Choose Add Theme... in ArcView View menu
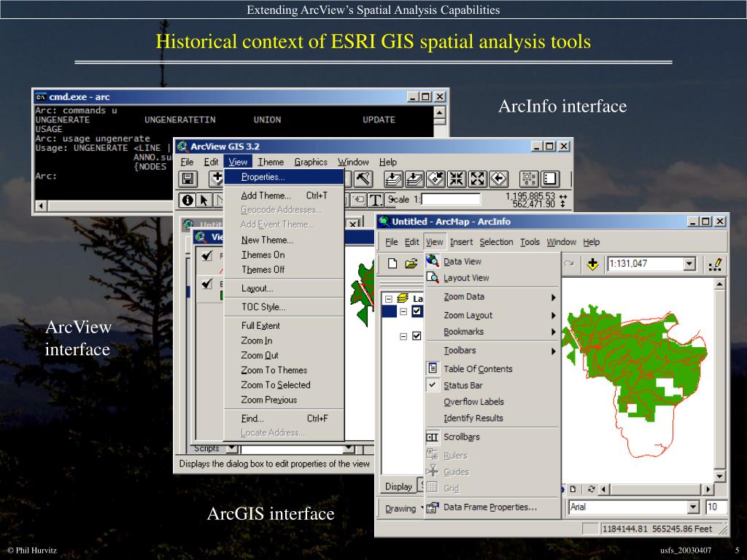Screen dimensions: 747x560 pos(284,195)
